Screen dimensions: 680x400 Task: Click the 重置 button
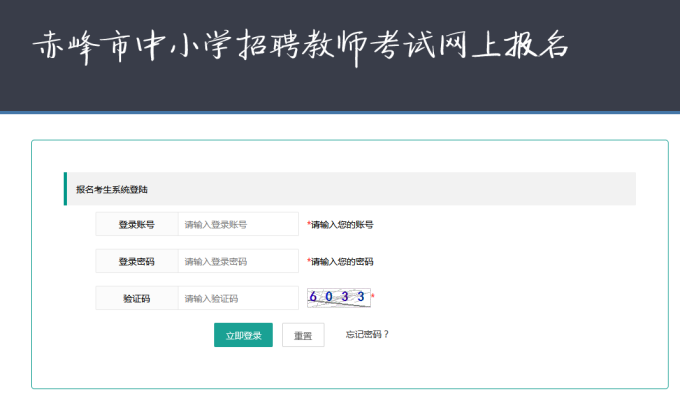click(x=303, y=336)
